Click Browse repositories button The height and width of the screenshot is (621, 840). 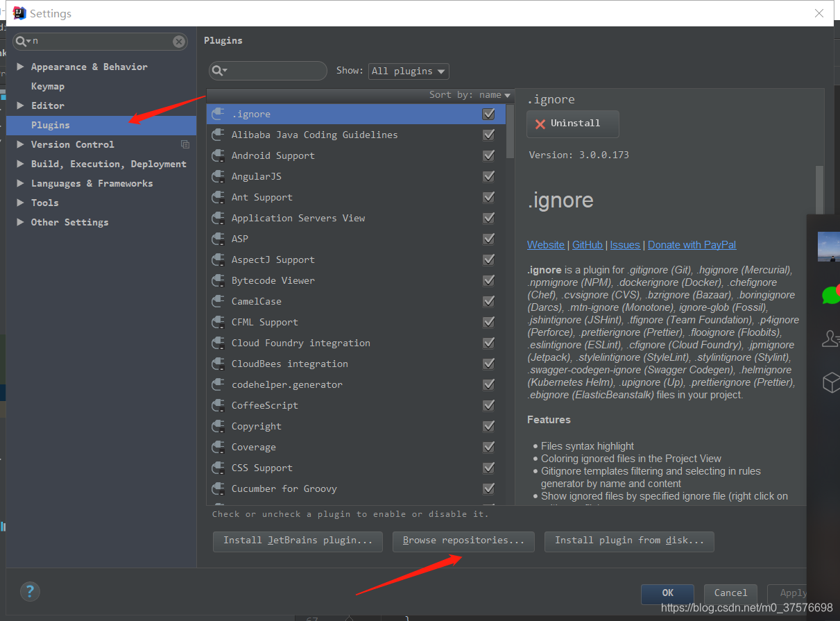pos(463,541)
